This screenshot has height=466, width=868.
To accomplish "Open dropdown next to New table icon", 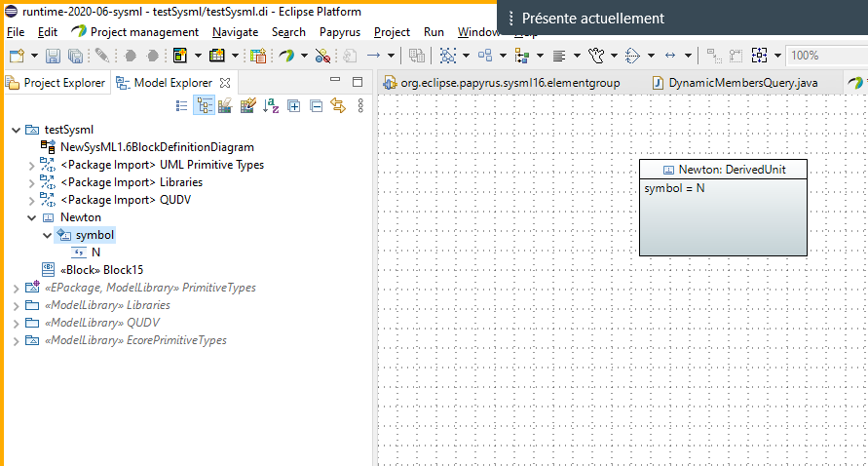I will 235,56.
